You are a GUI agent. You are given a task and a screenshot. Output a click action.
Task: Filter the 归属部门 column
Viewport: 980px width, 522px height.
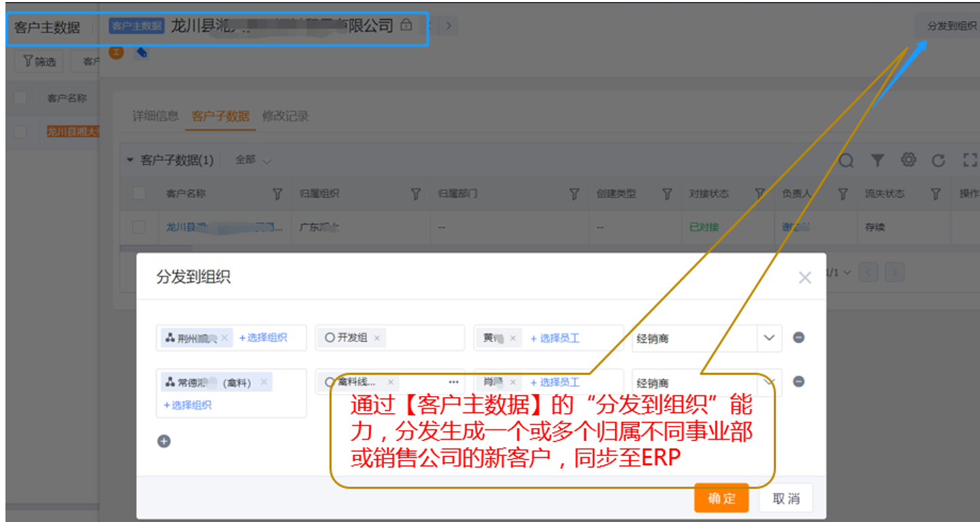(x=574, y=194)
